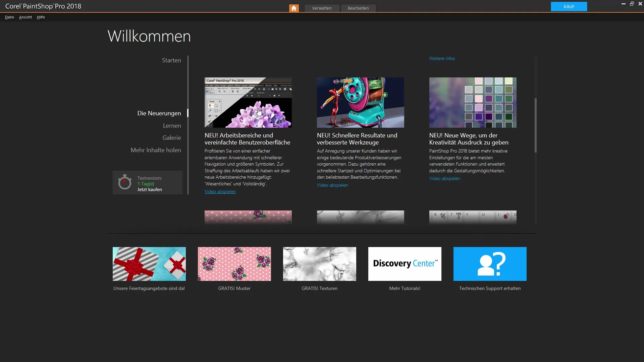Viewport: 644px width, 362px height.
Task: Switch to the Verwalten tab
Action: (x=322, y=8)
